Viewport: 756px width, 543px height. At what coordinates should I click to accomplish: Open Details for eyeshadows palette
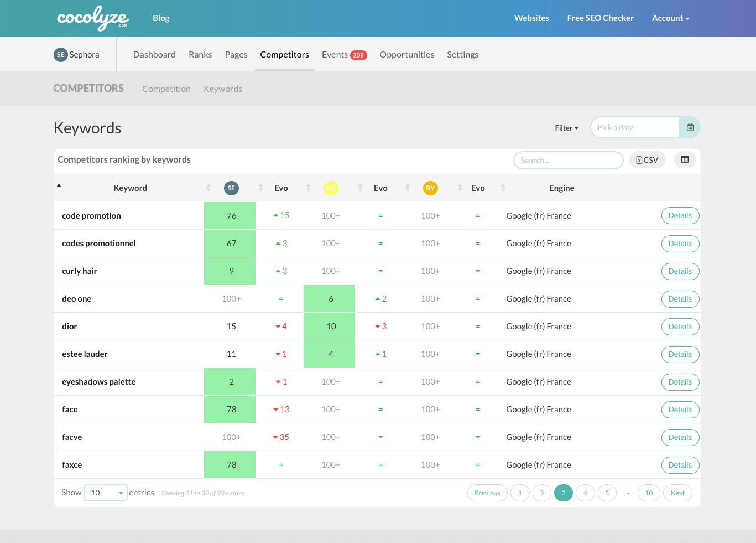click(x=680, y=382)
